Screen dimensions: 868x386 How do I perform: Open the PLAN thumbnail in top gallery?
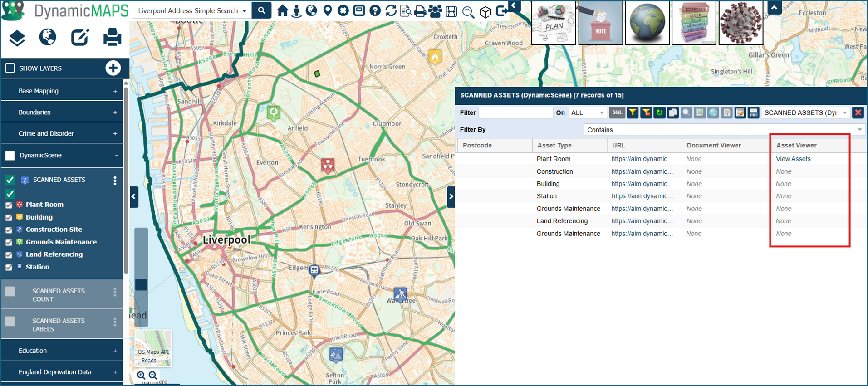click(554, 23)
